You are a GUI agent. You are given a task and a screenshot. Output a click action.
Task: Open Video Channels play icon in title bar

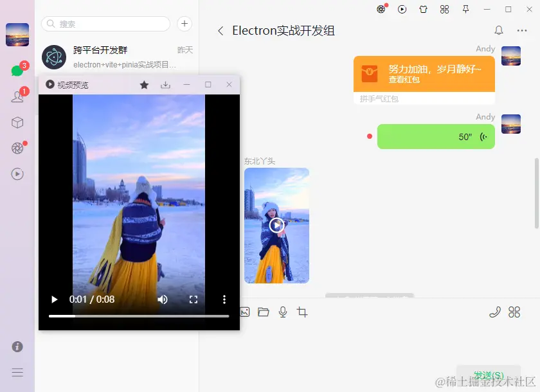[x=402, y=9]
